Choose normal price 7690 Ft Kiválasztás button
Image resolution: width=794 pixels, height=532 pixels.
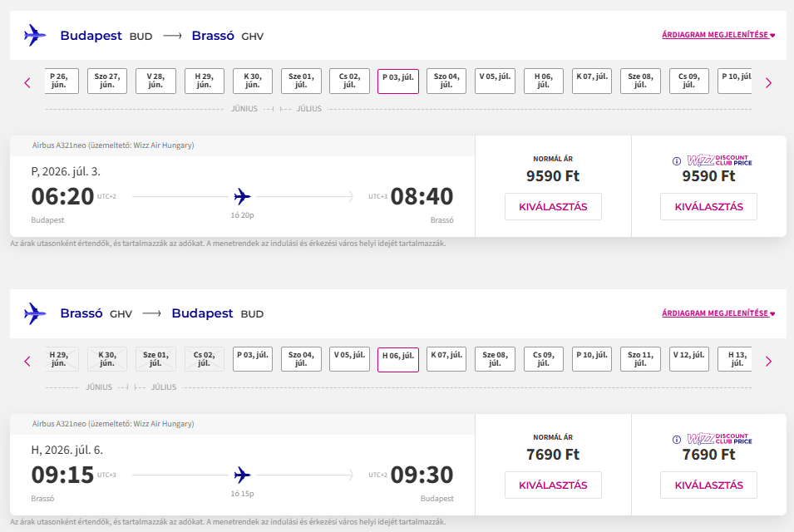(x=553, y=485)
